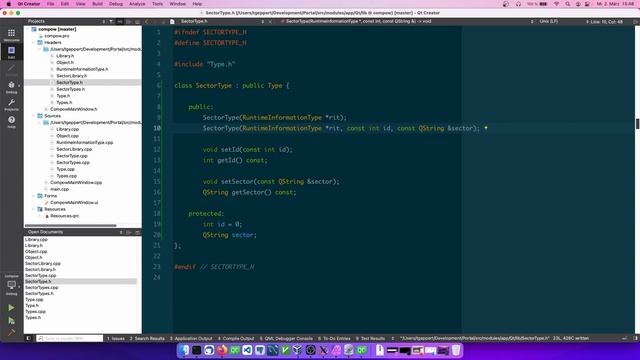Screen dimensions: 640x360
Task: Open the Application Output pane
Action: pyautogui.click(x=191, y=338)
